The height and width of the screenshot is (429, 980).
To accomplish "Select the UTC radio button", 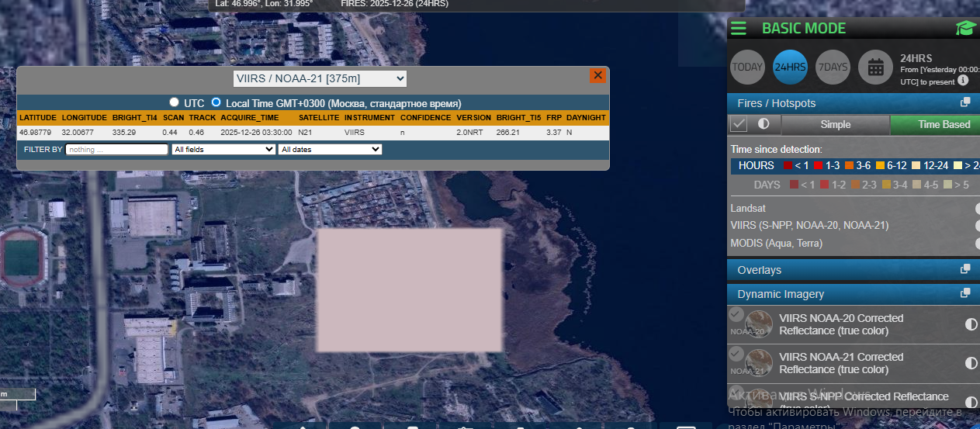I will coord(174,102).
